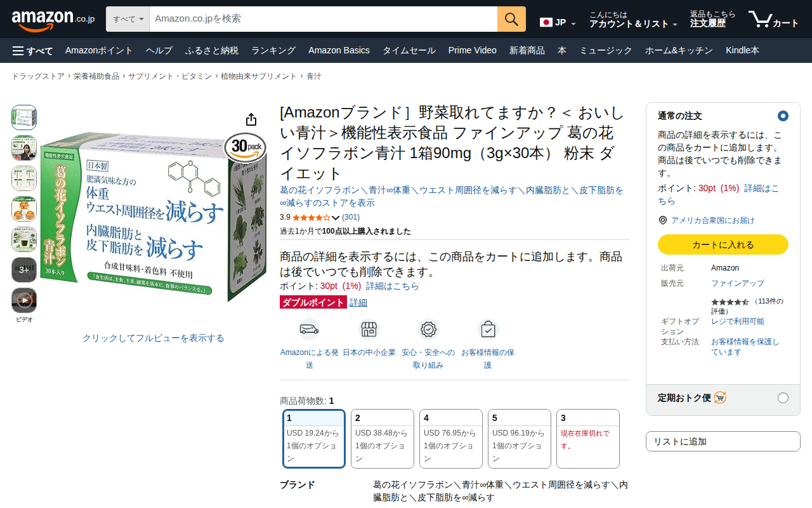Screen dimensions: 812x508
Task: Click クリックしてフルビューを表示する link
Action: point(154,338)
